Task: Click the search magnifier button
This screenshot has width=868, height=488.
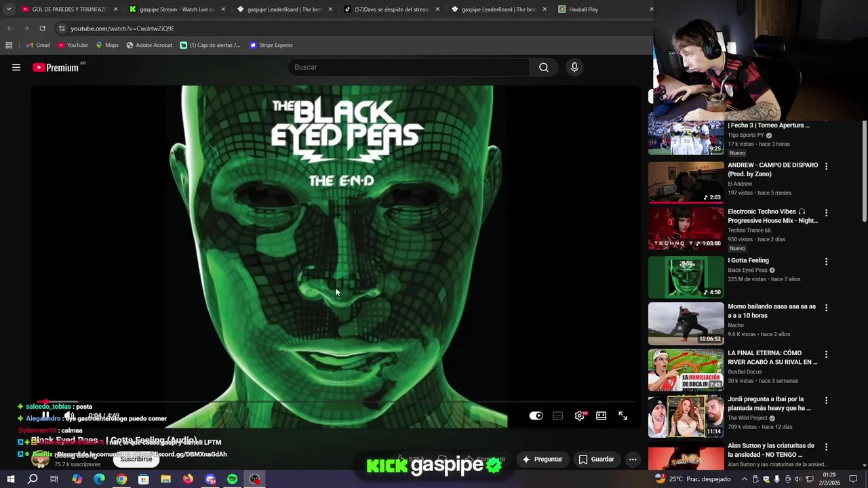Action: pyautogui.click(x=544, y=67)
